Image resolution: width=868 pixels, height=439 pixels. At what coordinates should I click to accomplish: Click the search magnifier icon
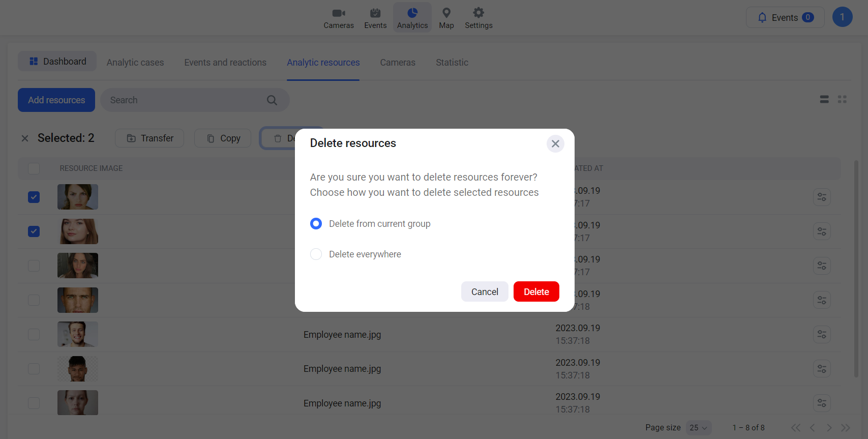point(272,100)
